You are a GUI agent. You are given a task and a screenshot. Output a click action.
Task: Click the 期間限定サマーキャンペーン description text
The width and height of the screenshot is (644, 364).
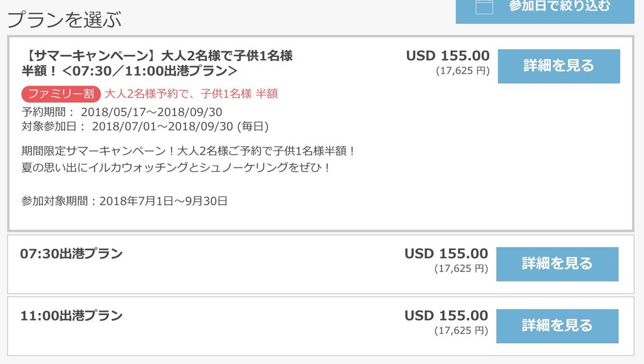pos(189,151)
